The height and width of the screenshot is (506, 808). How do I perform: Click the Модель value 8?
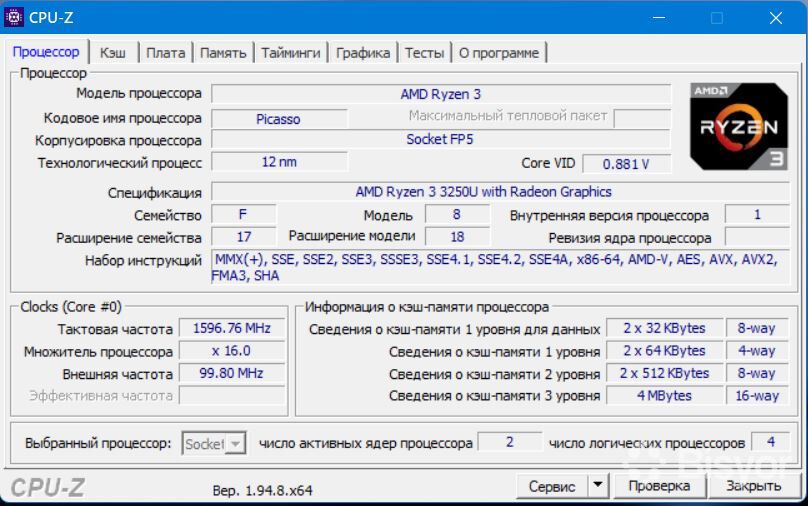click(x=457, y=214)
